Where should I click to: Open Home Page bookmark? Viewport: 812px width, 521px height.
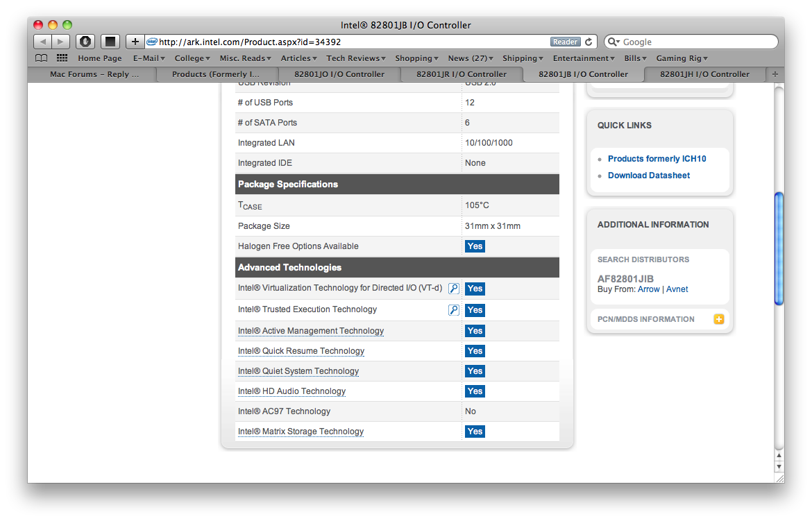100,58
